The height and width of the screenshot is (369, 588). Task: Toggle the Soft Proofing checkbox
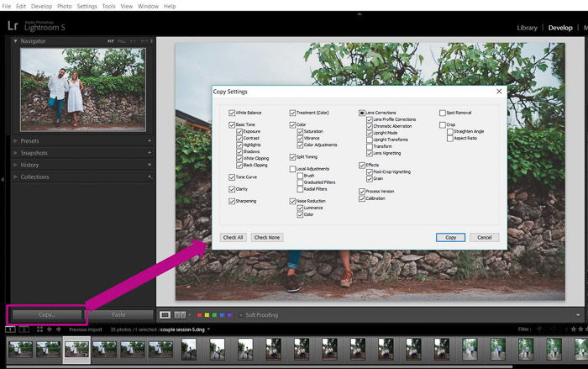tap(239, 315)
